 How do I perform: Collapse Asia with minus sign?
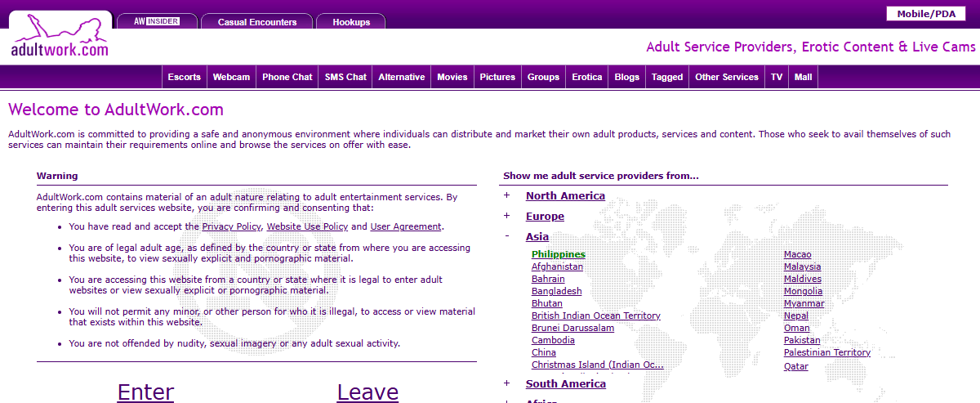click(x=507, y=236)
